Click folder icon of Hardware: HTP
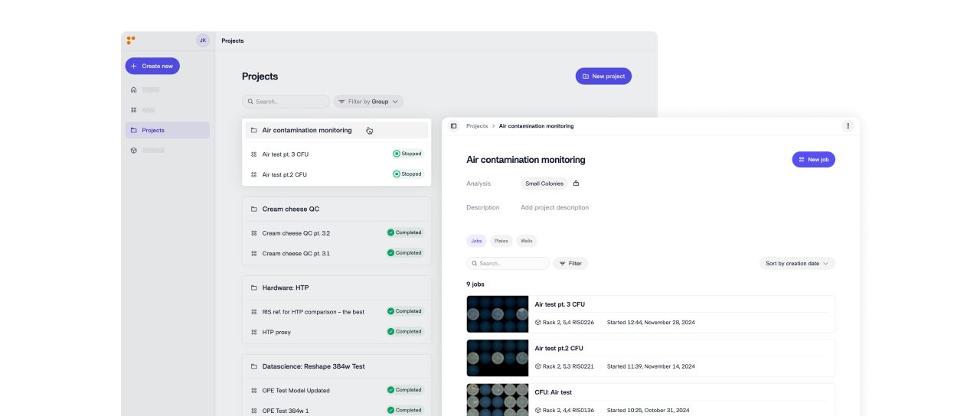The width and height of the screenshot is (980, 416). (254, 288)
